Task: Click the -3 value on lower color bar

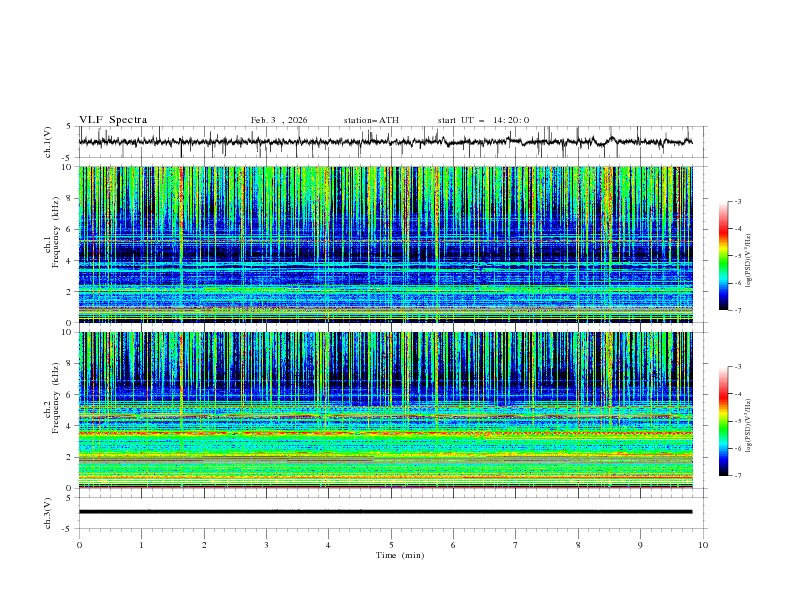Action: pos(736,367)
